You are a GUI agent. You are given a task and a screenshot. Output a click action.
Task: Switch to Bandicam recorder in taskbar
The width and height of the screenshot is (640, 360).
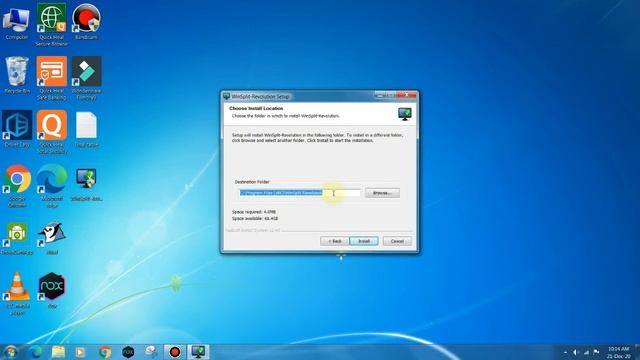[175, 352]
